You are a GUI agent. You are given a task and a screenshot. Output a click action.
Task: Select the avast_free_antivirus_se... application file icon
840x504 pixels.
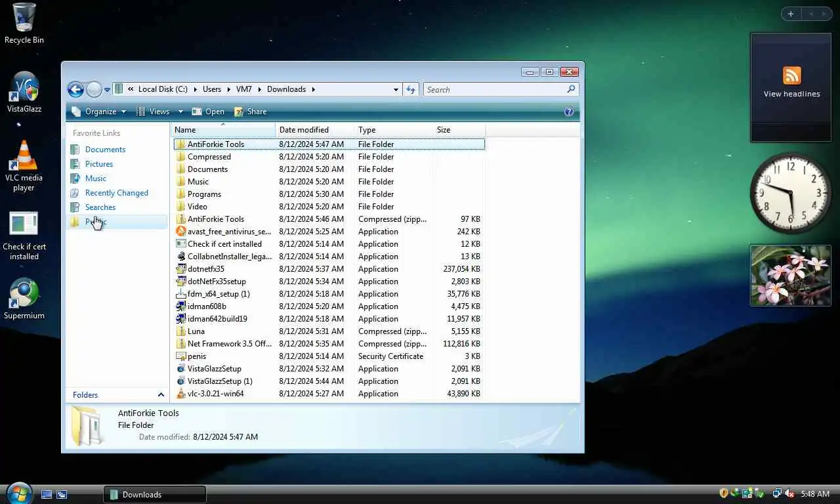(x=181, y=232)
